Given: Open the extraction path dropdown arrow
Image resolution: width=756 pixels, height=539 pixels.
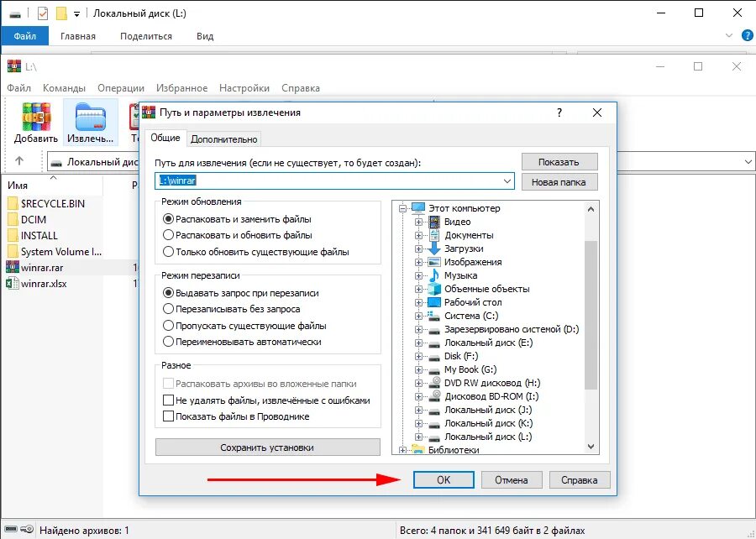Looking at the screenshot, I should [507, 181].
